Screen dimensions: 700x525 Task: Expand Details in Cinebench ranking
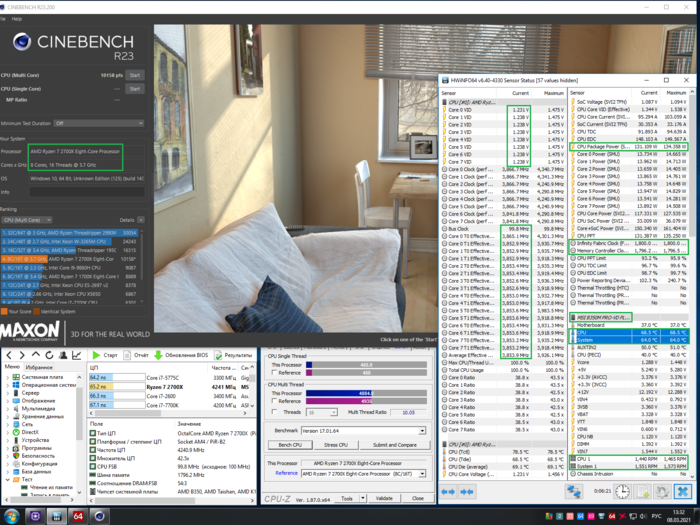tap(141, 220)
